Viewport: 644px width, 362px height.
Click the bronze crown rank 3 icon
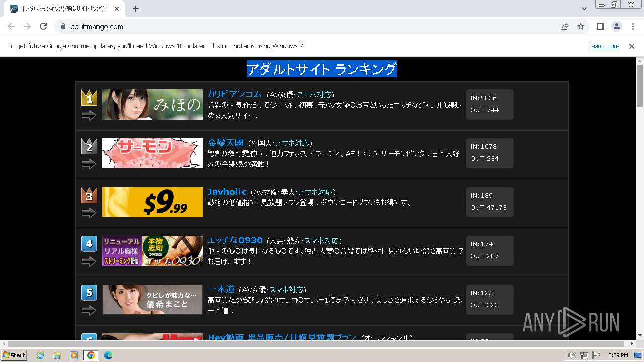click(x=89, y=195)
